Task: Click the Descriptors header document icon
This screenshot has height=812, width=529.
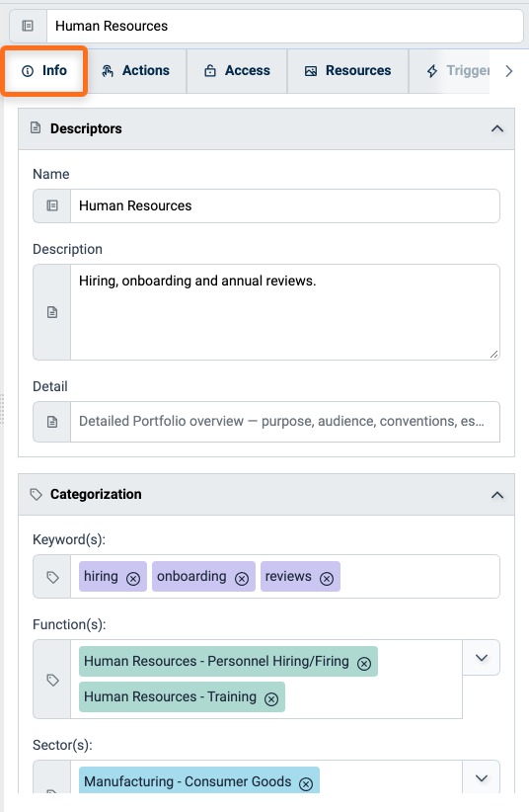Action: click(36, 127)
